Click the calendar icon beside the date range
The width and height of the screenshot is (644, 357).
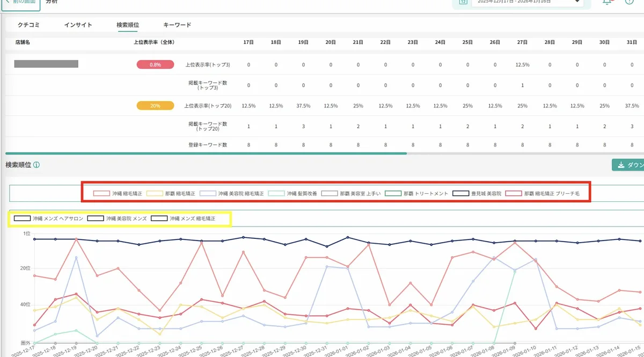pyautogui.click(x=463, y=2)
